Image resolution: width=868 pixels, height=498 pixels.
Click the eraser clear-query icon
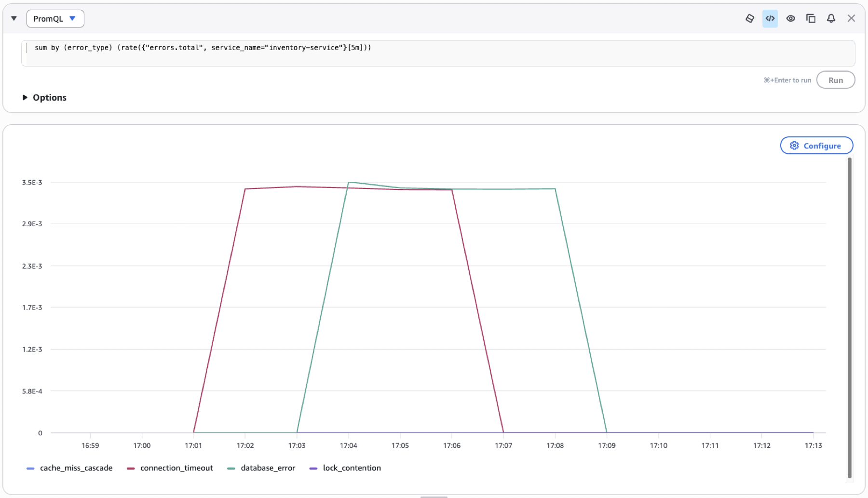click(750, 18)
